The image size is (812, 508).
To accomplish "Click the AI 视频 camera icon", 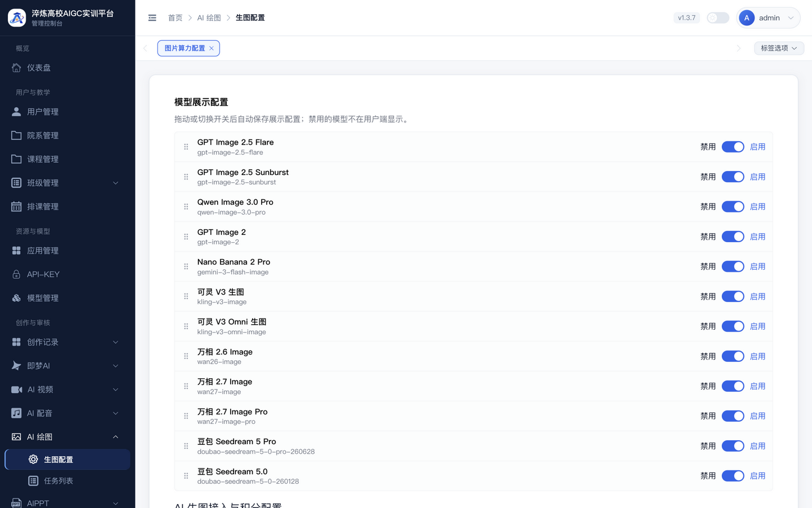I will (16, 389).
